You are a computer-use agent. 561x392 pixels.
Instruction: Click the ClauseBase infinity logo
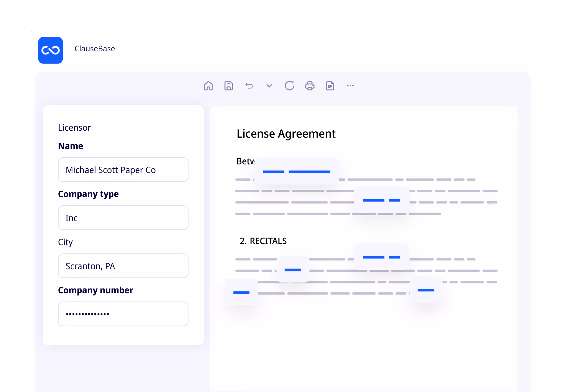click(50, 50)
